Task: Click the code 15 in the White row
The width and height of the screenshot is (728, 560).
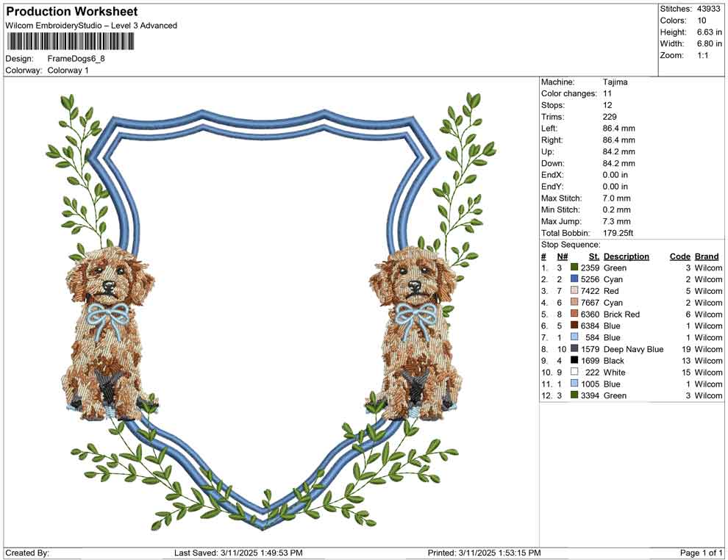Action: pos(686,372)
